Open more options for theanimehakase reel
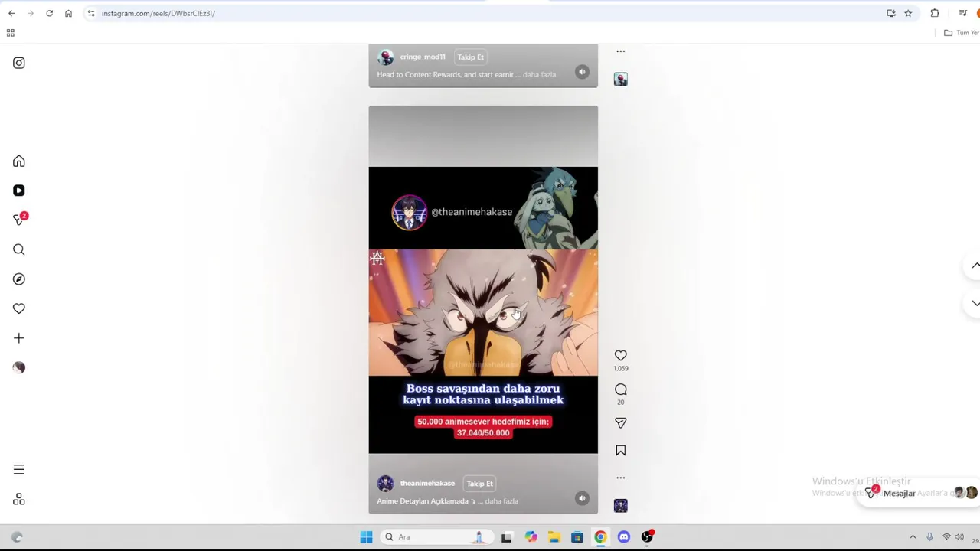The image size is (980, 551). (x=621, y=478)
